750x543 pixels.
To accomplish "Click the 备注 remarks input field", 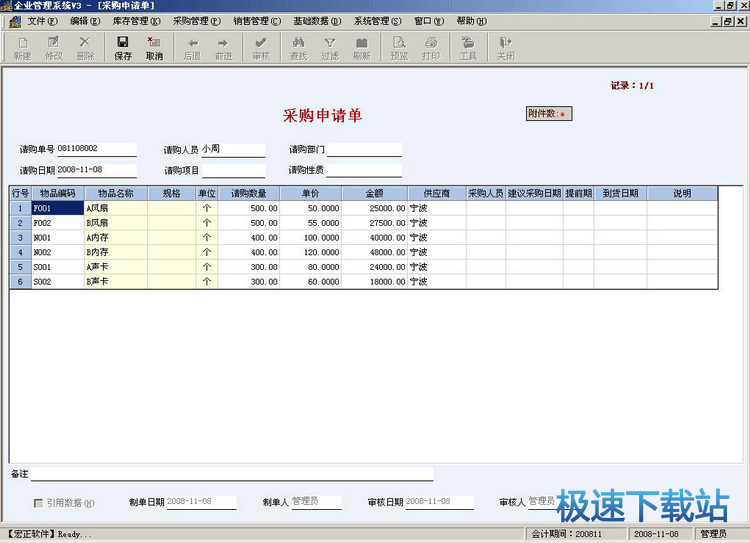I will point(232,474).
